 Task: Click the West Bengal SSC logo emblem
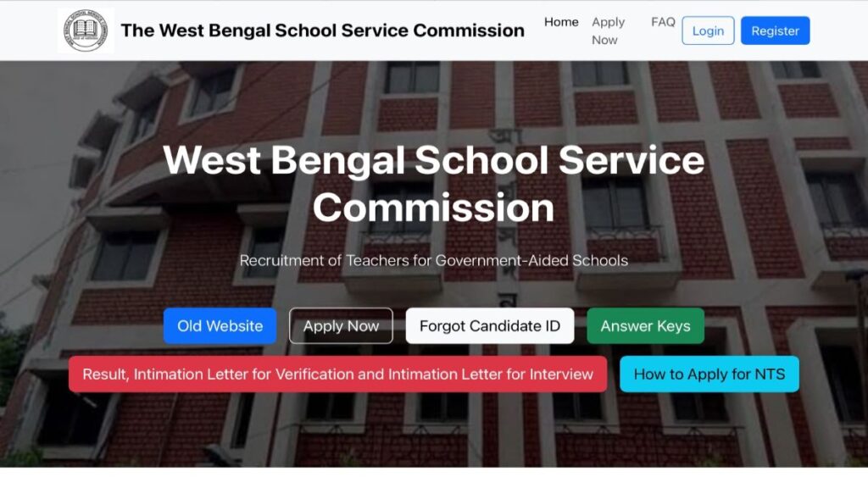(86, 30)
